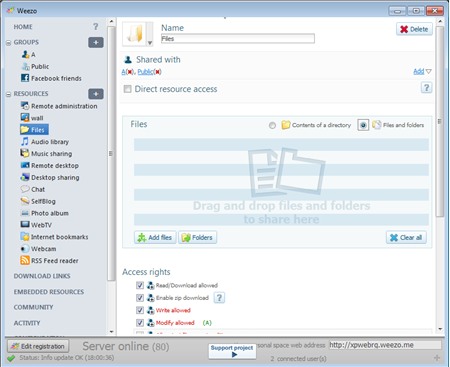The image size is (450, 367).
Task: Click the resource folder icon image
Action: point(135,34)
